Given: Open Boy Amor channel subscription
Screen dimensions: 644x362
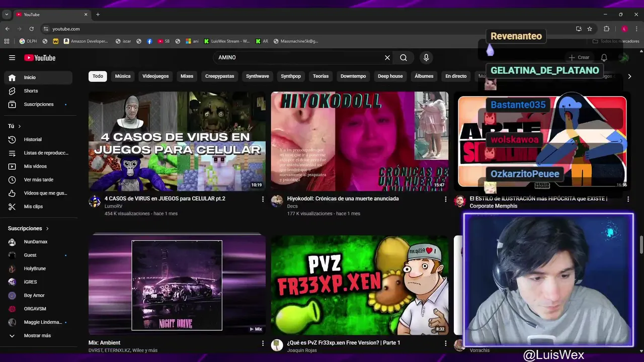Looking at the screenshot, I should [38, 296].
